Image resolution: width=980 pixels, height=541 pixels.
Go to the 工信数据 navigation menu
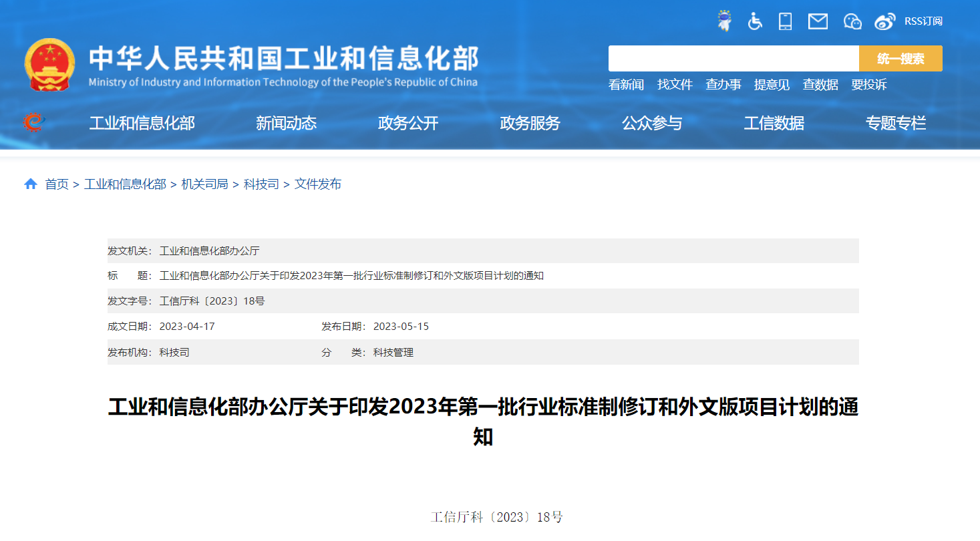774,124
